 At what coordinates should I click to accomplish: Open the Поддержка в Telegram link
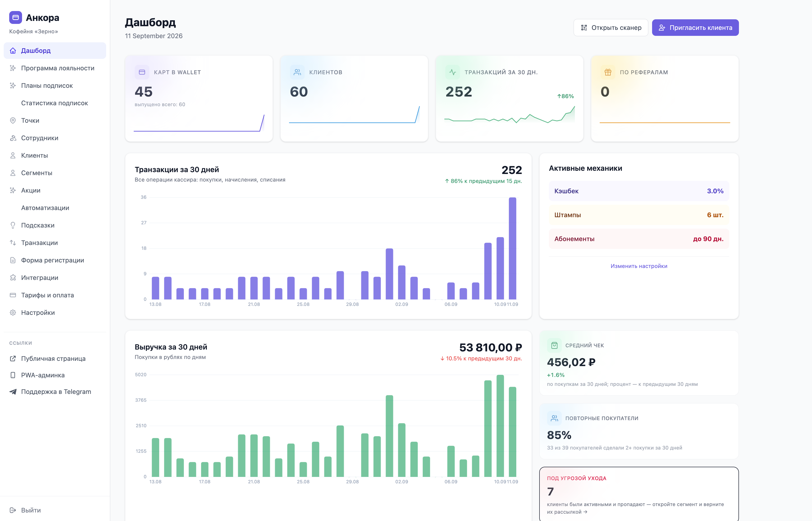(x=55, y=392)
